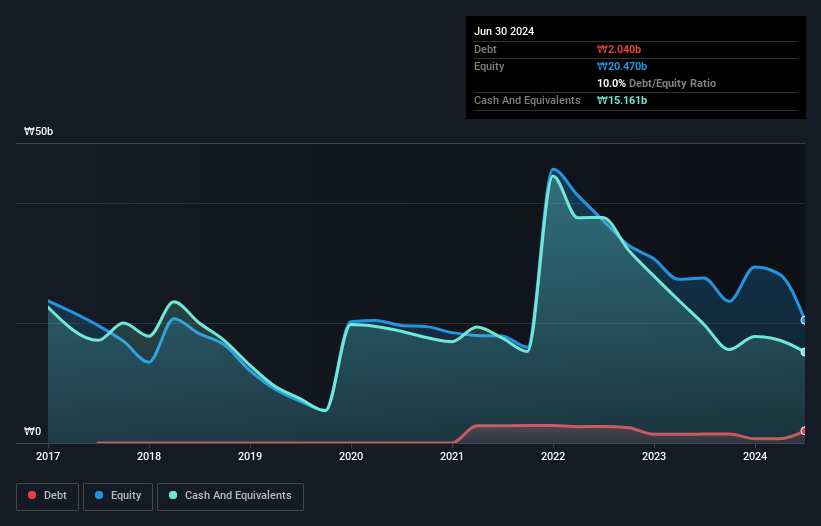Click the 2018 x-axis label
Screen dimensions: 821x526
click(149, 456)
